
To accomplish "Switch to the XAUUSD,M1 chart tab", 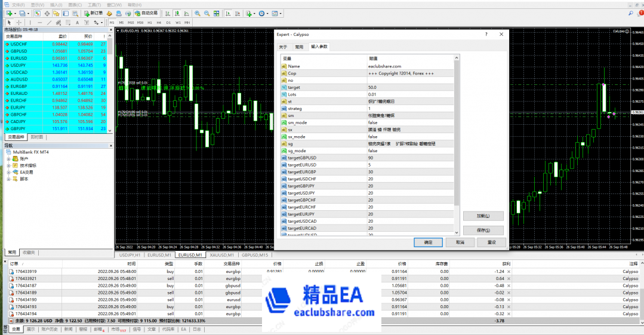I will pos(222,255).
